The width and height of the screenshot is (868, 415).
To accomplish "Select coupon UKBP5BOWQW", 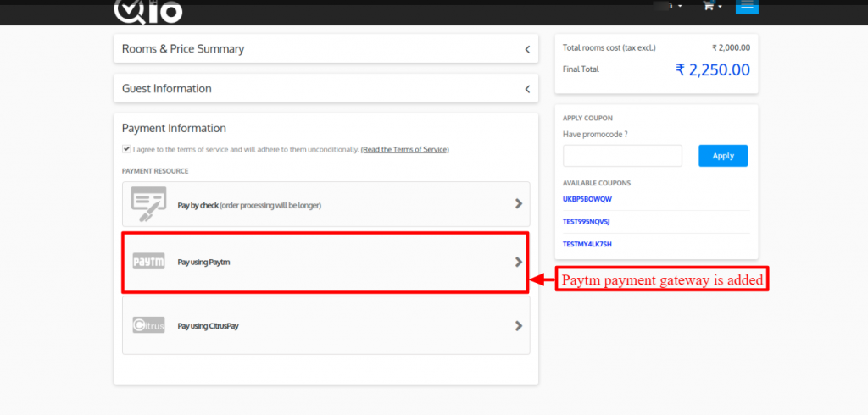I will pyautogui.click(x=587, y=199).
